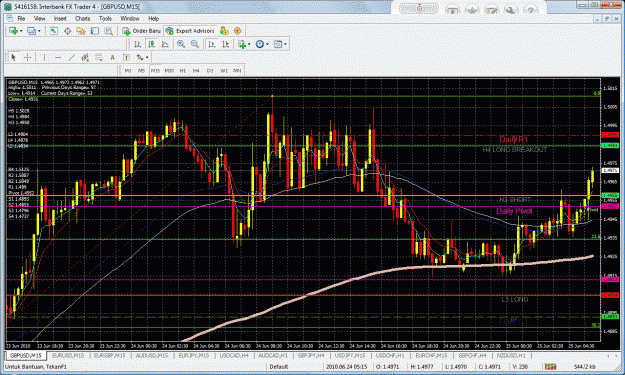Open the Navigator star-folder icon
The image size is (625, 375).
click(81, 31)
